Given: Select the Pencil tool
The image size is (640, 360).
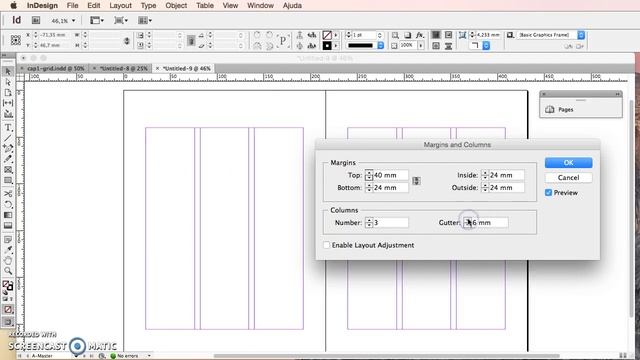Looking at the screenshot, I should [x=8, y=159].
